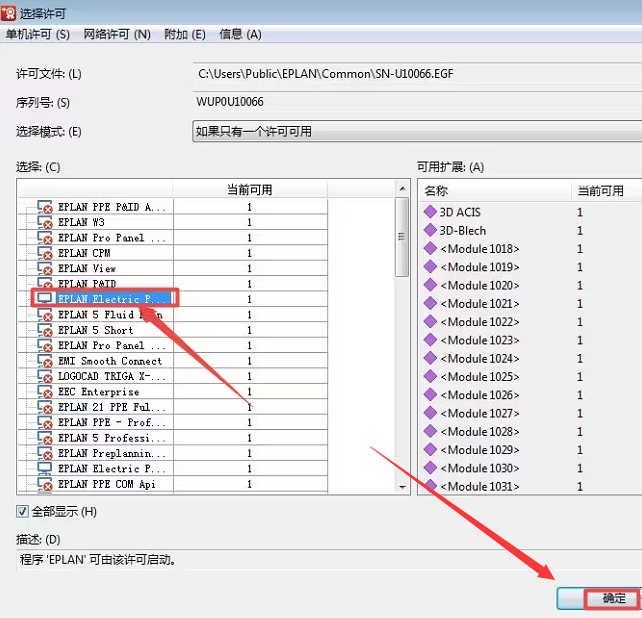
Task: Click the license icon next to EPLAN W3
Action: click(x=45, y=222)
